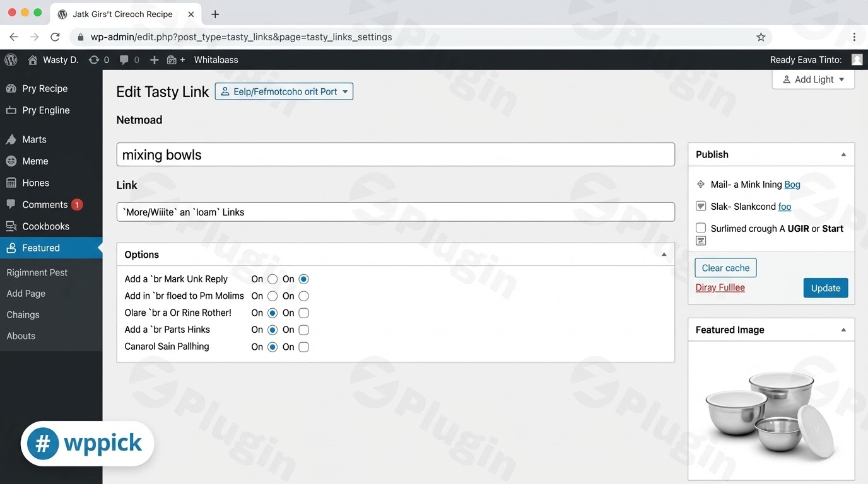Click the Hones table icon
The height and width of the screenshot is (484, 868).
11,183
